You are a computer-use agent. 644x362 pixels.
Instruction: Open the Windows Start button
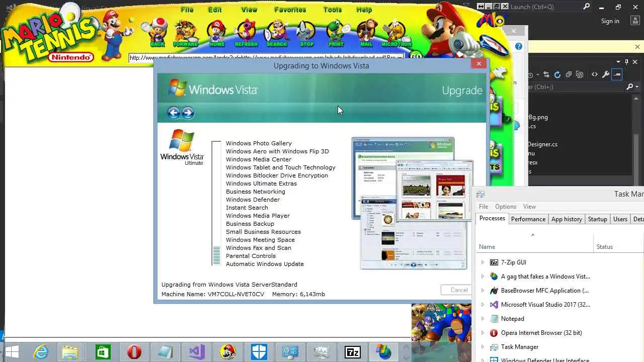tap(12, 351)
